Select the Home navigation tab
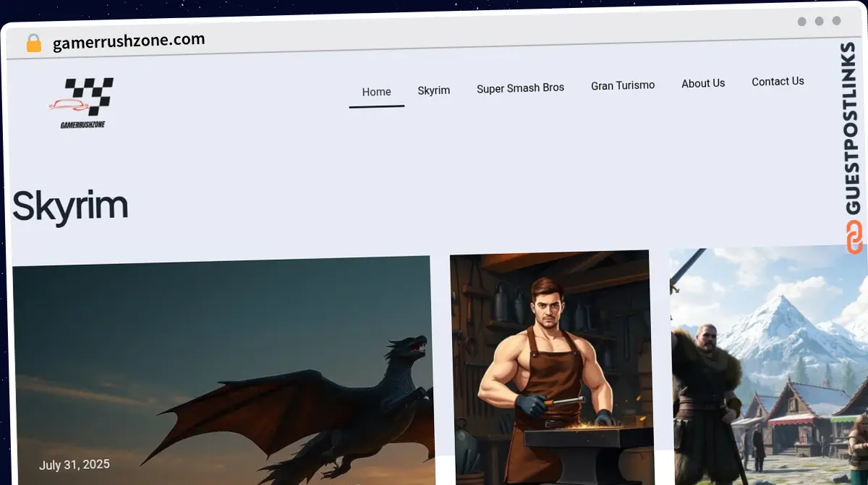868x485 pixels. [x=376, y=92]
